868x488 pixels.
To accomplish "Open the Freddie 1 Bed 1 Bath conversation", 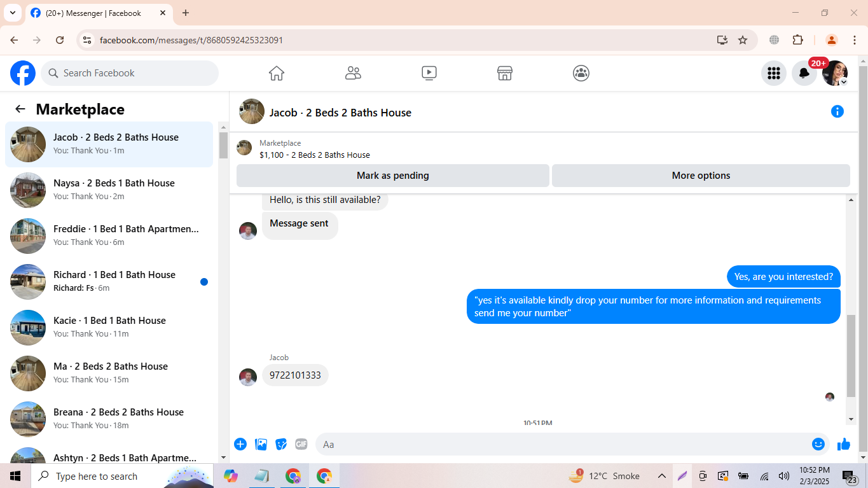I will [x=109, y=236].
